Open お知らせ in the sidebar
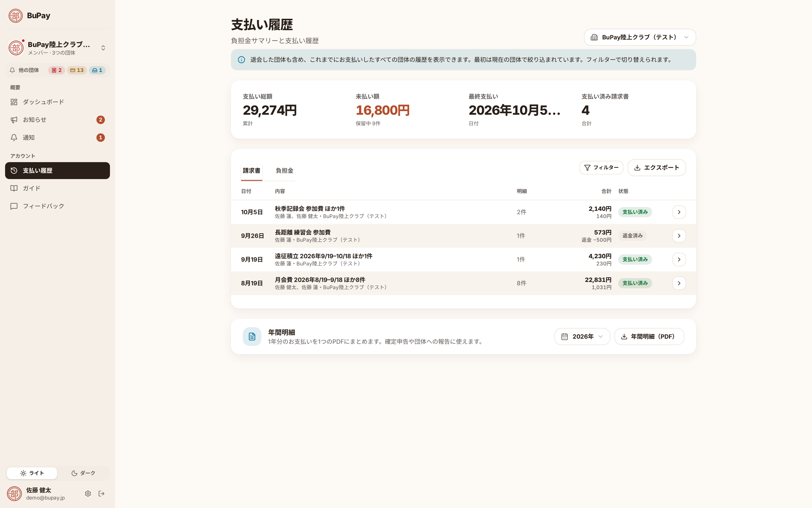Viewport: 812px width, 508px height. 57,120
